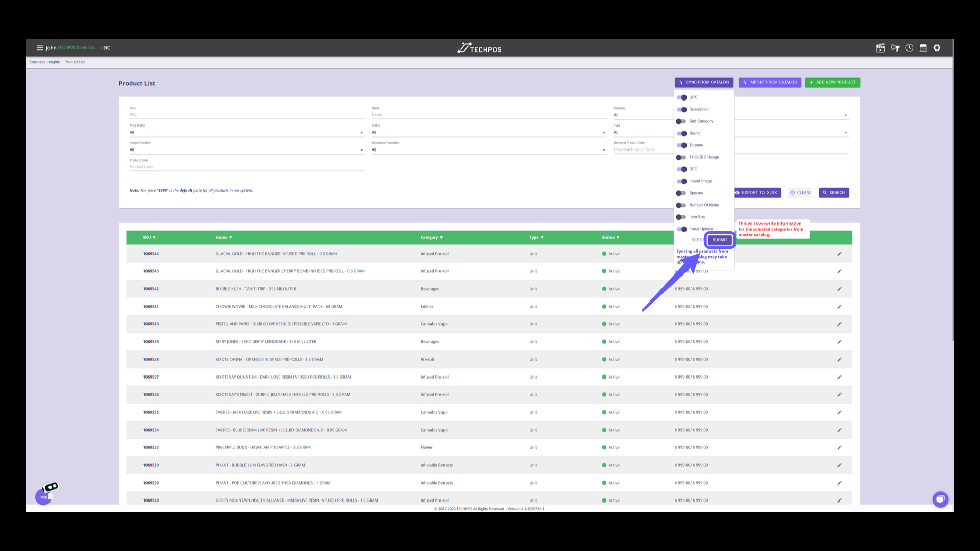Clean the search filters
The width and height of the screenshot is (980, 551).
[x=800, y=193]
